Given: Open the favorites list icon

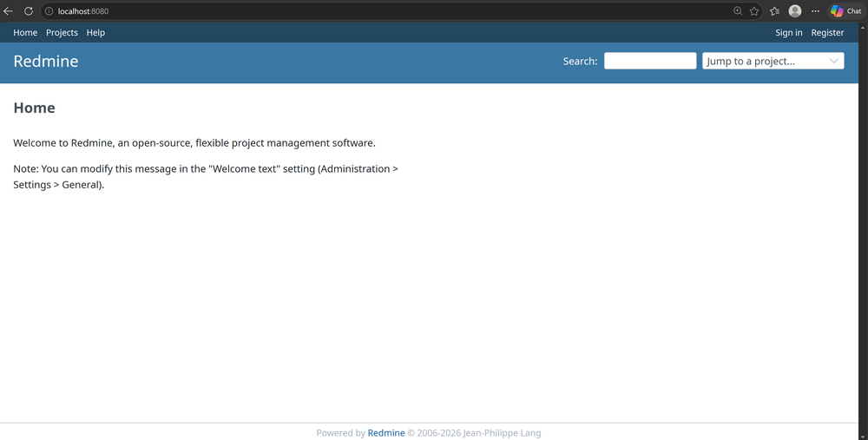Looking at the screenshot, I should [774, 11].
